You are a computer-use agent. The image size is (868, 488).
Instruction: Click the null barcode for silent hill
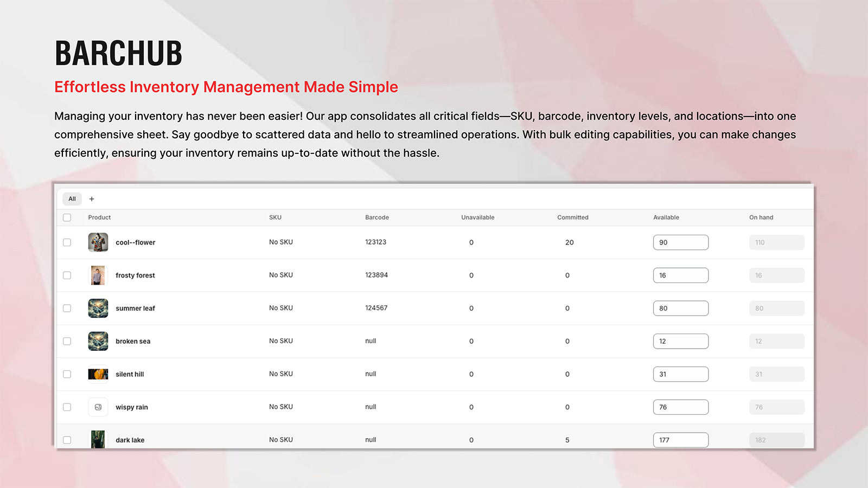pos(371,374)
